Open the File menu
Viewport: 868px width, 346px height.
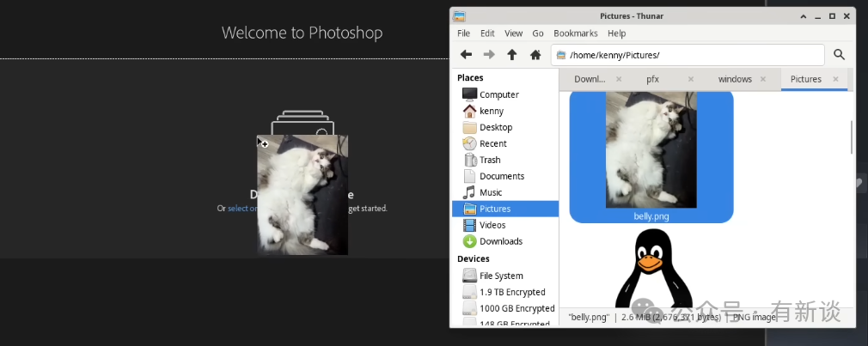pos(463,33)
